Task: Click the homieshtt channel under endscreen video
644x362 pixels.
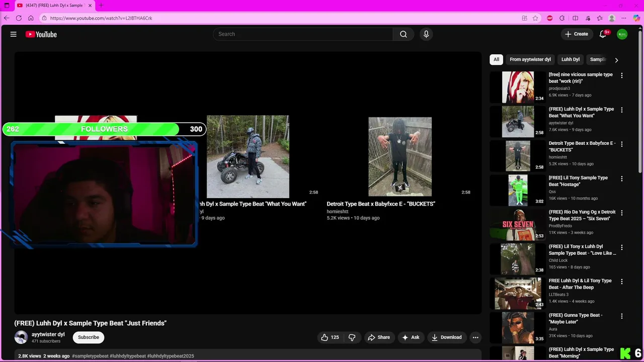Action: pyautogui.click(x=338, y=212)
